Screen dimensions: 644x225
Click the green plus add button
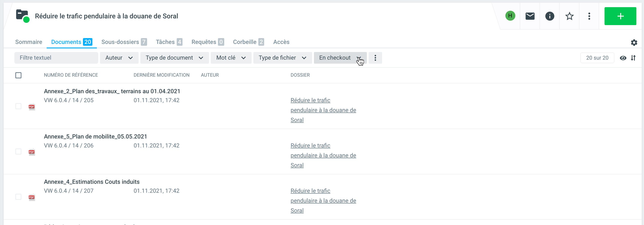(620, 16)
